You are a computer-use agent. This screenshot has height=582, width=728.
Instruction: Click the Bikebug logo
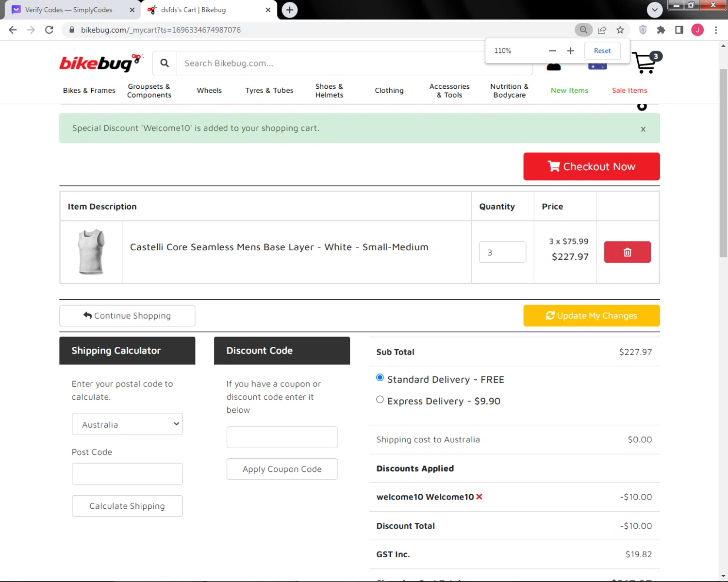pyautogui.click(x=100, y=63)
